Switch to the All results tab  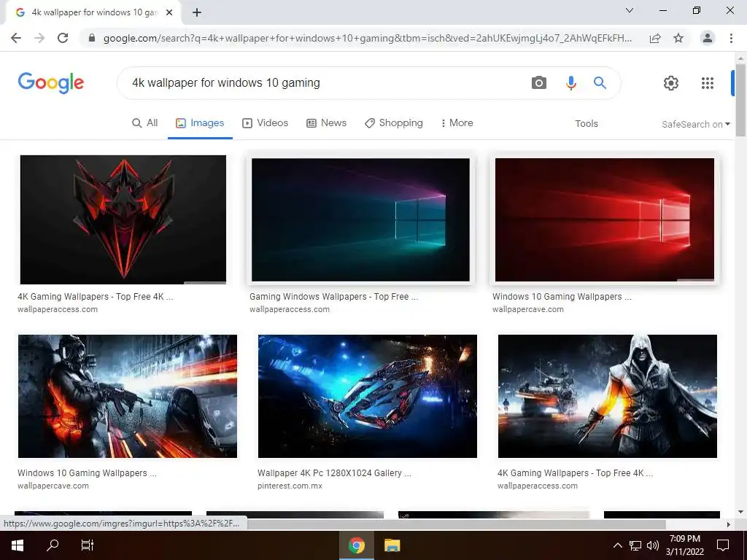[x=145, y=122]
